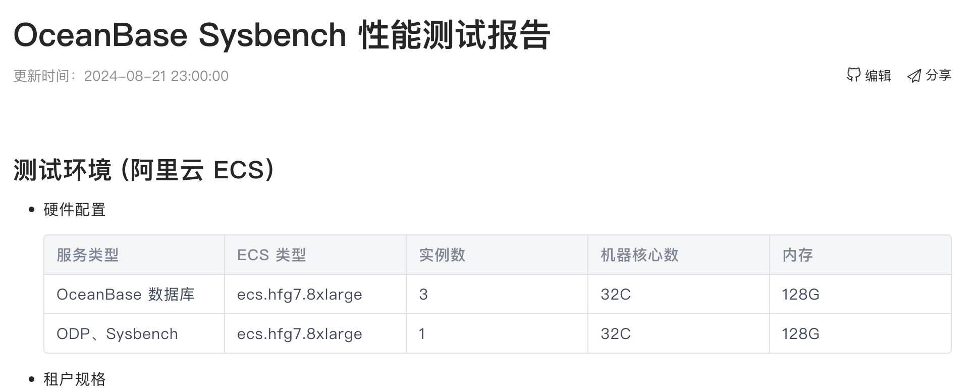Image resolution: width=980 pixels, height=389 pixels.
Task: Click the 内存 column header
Action: click(x=798, y=255)
